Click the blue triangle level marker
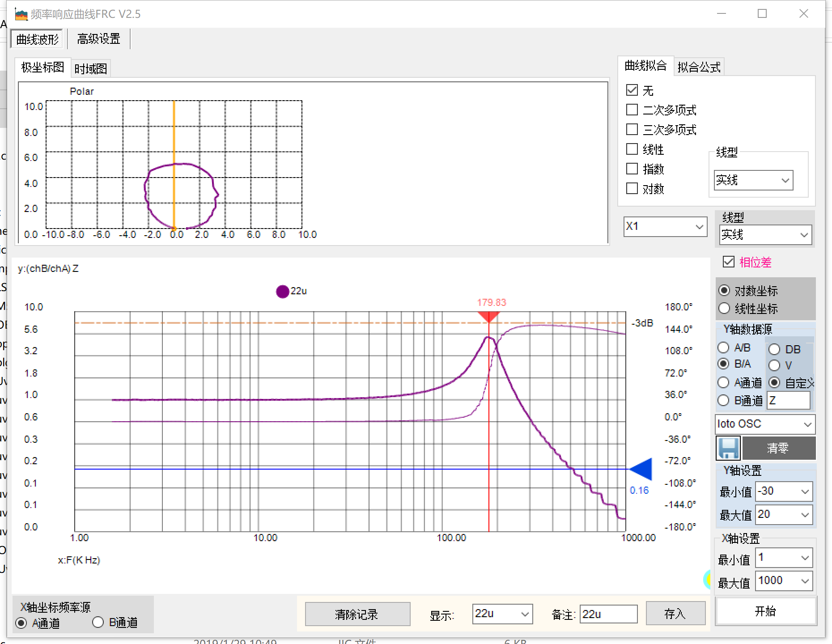This screenshot has height=644, width=832. point(641,469)
